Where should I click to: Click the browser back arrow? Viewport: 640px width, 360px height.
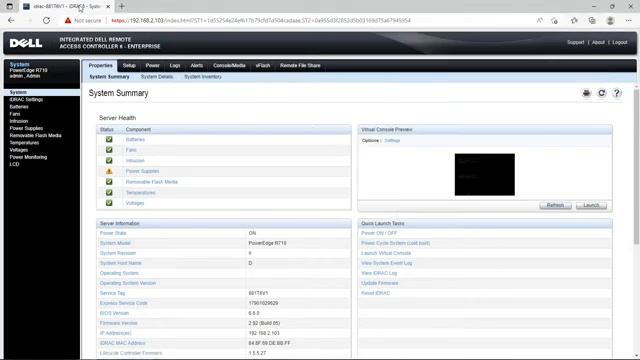point(11,20)
